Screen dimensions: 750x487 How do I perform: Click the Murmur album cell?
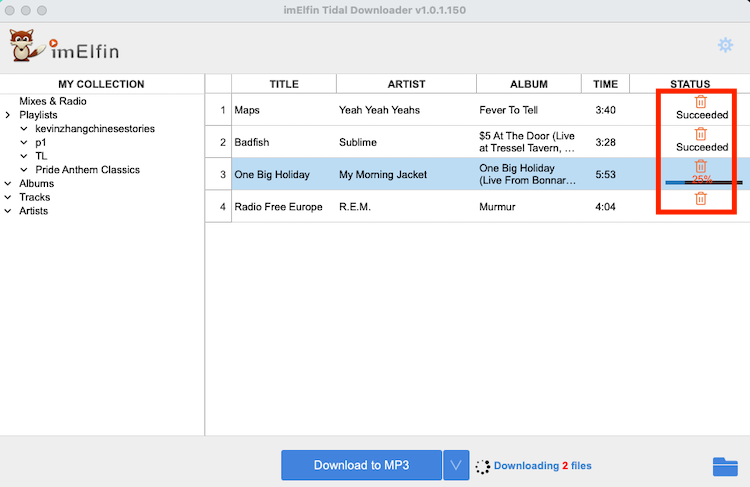click(529, 207)
